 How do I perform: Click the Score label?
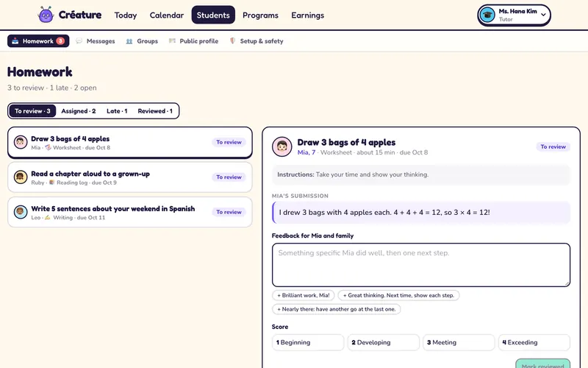click(x=280, y=327)
